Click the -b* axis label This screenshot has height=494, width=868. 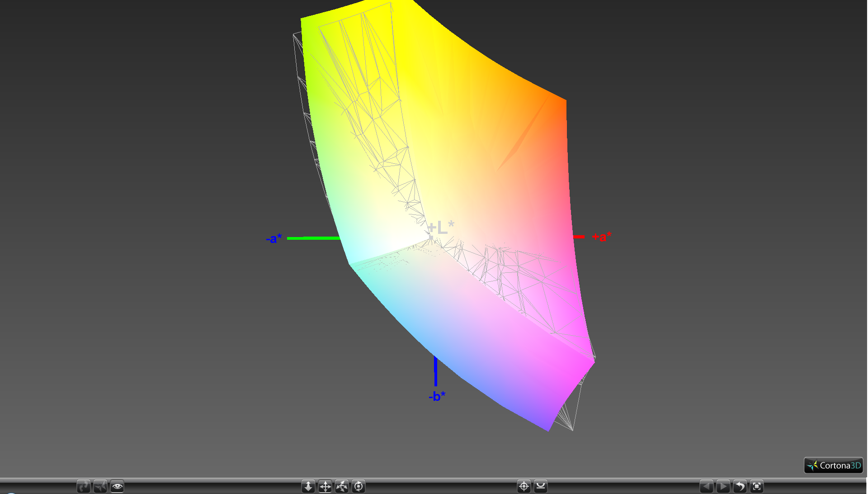[437, 396]
